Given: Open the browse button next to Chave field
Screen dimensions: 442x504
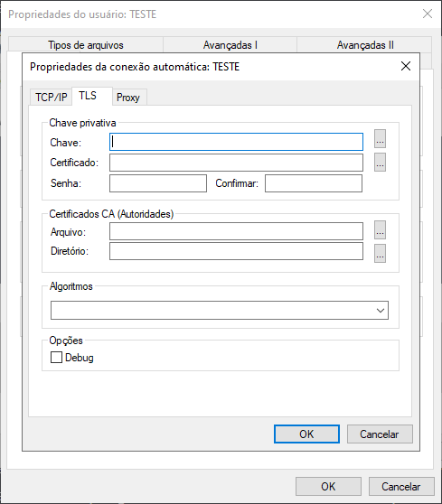Looking at the screenshot, I should 380,139.
